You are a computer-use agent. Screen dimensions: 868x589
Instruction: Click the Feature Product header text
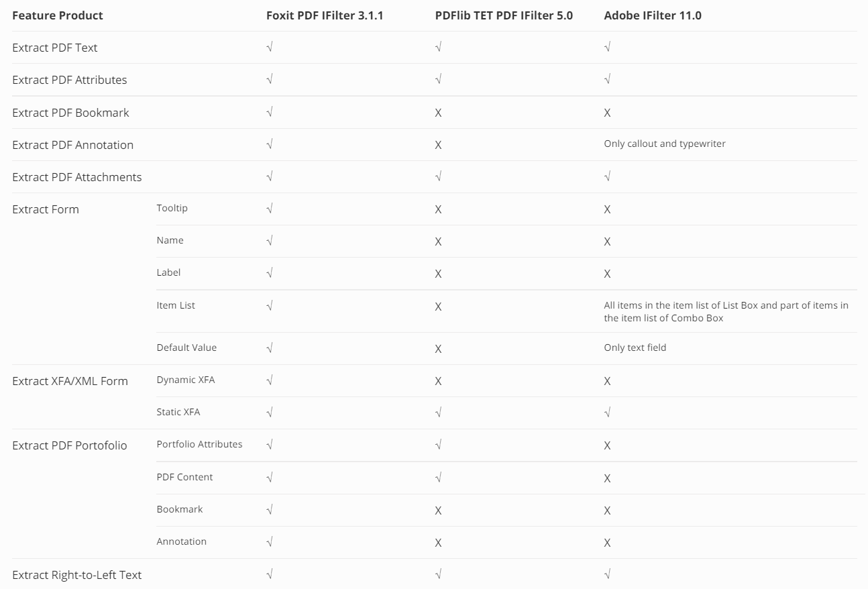click(x=58, y=15)
